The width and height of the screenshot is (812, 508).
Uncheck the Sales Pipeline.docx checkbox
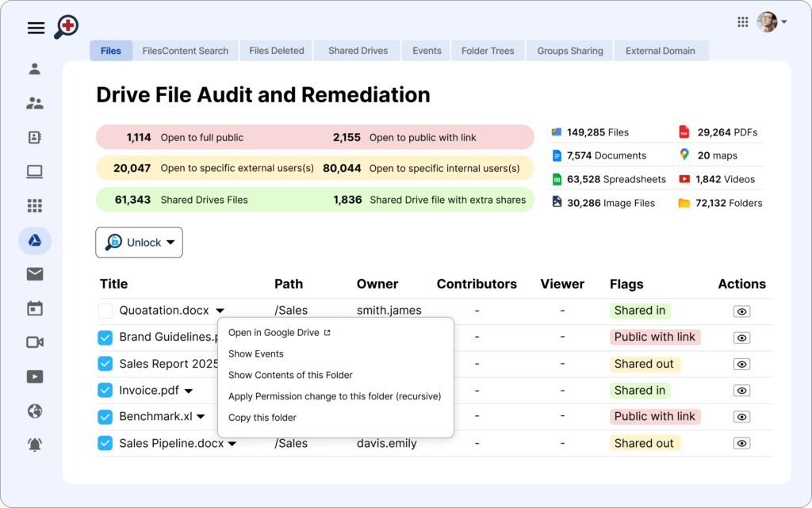[105, 443]
